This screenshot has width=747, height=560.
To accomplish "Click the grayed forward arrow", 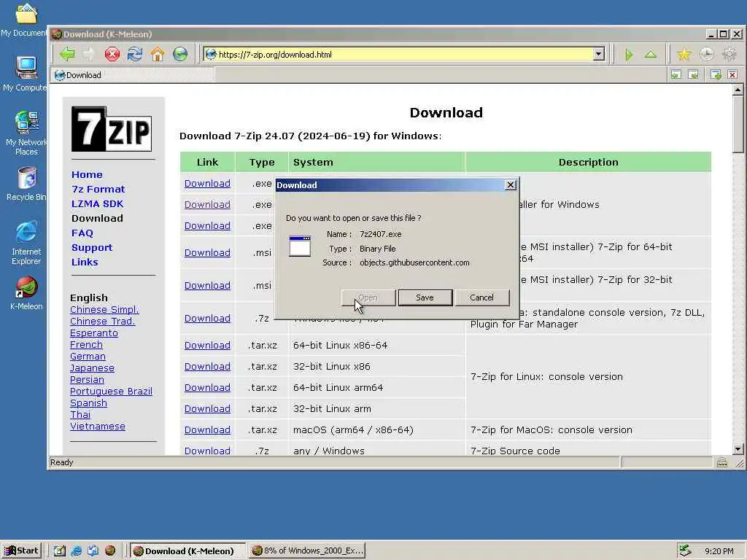I will (x=89, y=54).
